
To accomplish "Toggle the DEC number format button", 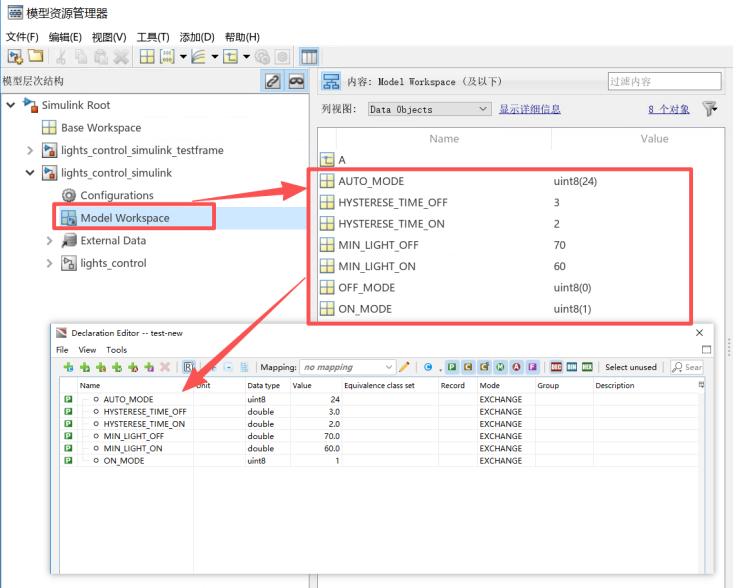I will pyautogui.click(x=556, y=367).
